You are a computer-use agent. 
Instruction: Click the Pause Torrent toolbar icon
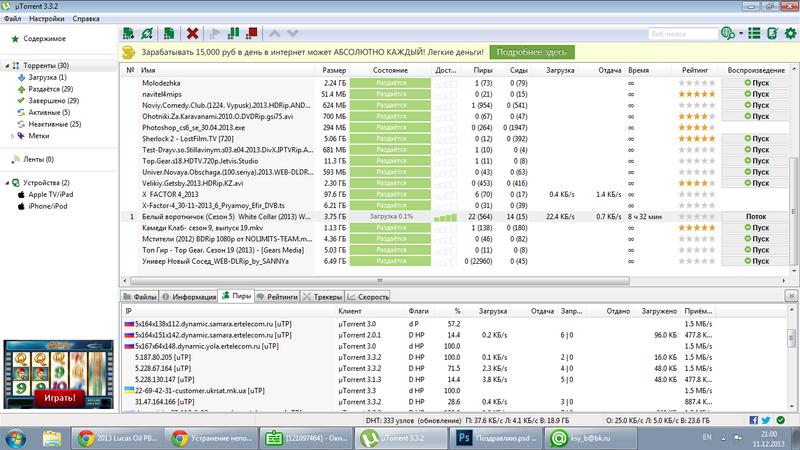[233, 34]
